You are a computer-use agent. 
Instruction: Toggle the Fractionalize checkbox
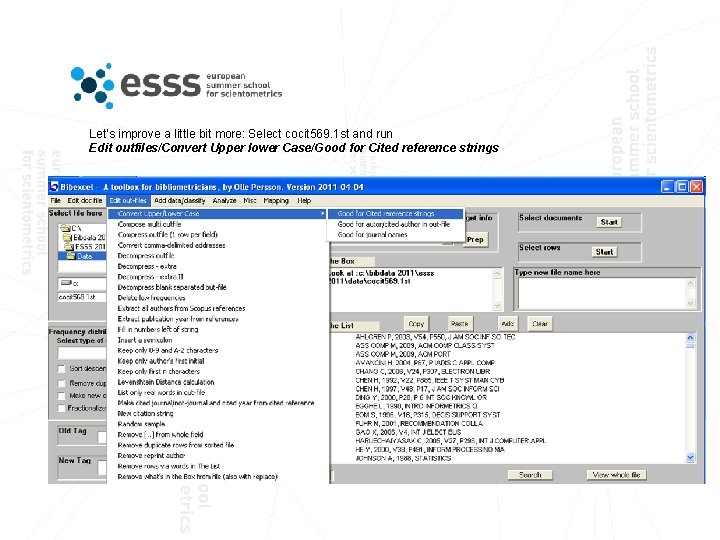(62, 408)
